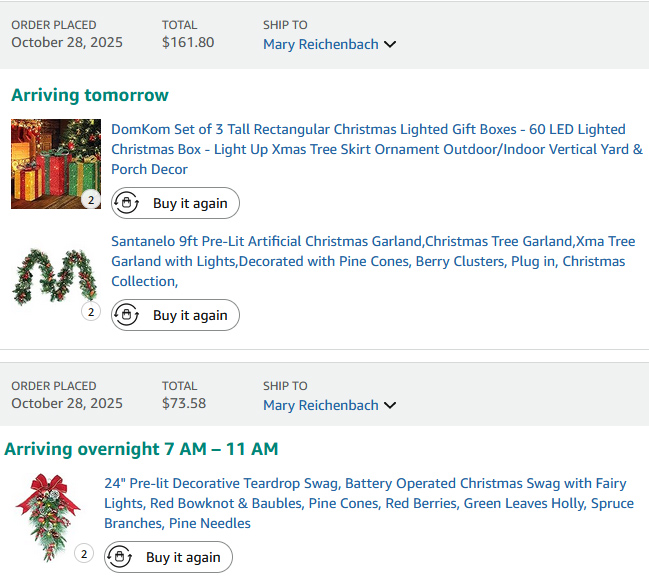Click the buy-again cart icon for DomKom gift boxes
Image resolution: width=649 pixels, height=576 pixels.
127,203
